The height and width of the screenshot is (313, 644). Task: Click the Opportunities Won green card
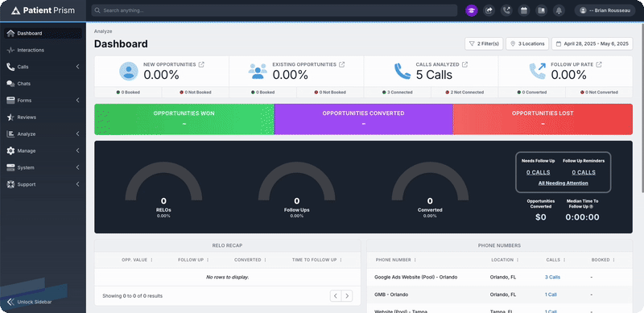pos(184,119)
